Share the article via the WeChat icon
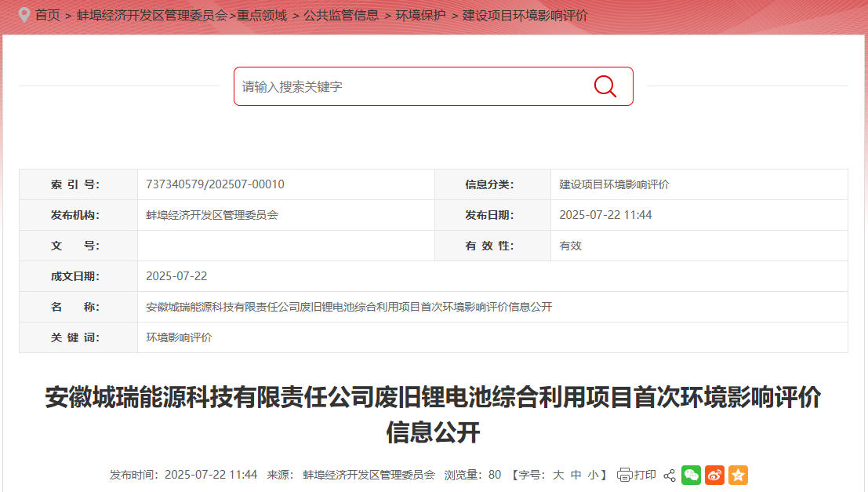The height and width of the screenshot is (492, 868). point(691,475)
